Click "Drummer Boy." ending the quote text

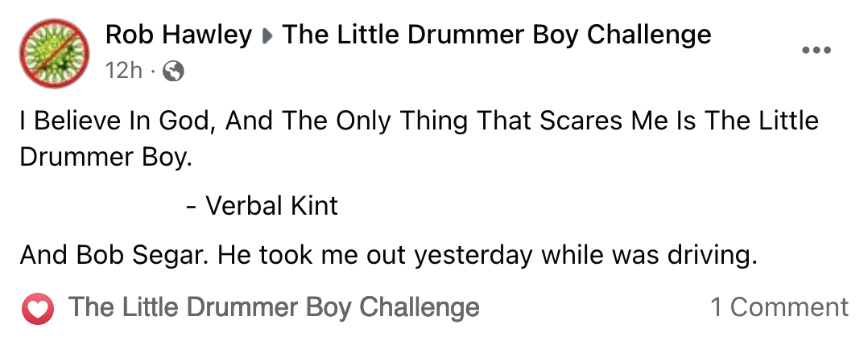click(x=106, y=156)
